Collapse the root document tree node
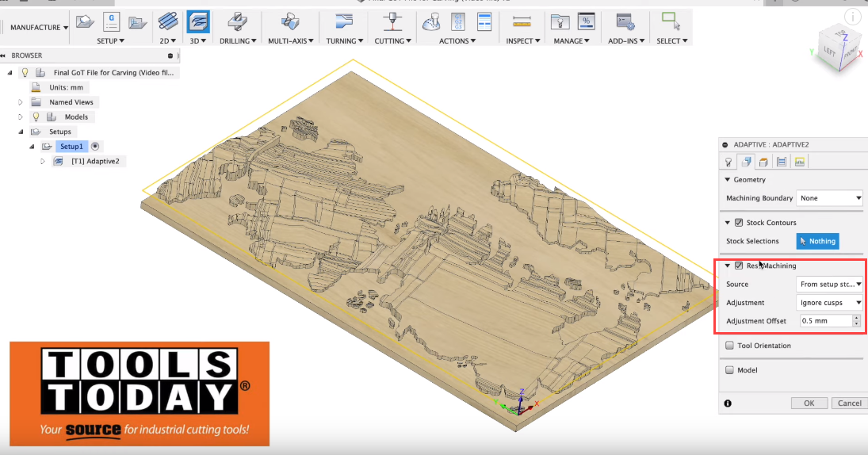This screenshot has height=455, width=868. tap(10, 72)
